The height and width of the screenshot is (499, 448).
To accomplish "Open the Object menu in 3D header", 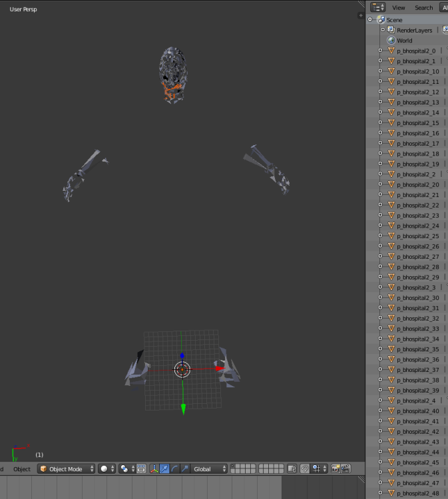I will click(x=22, y=469).
